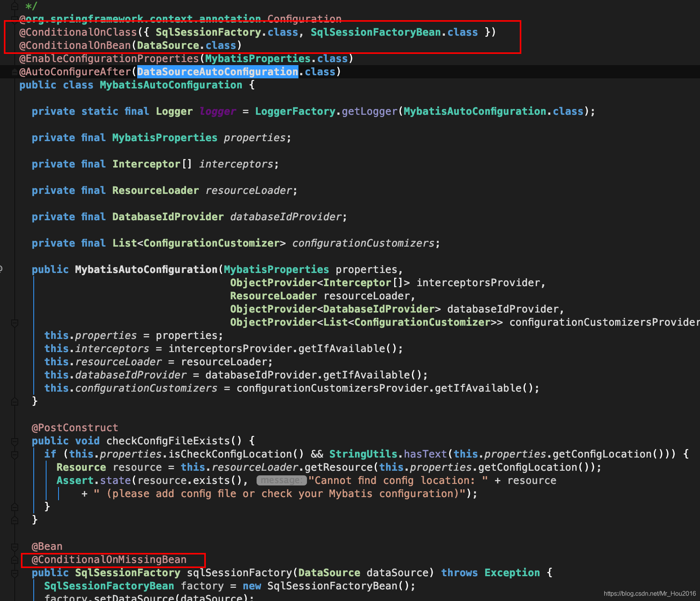Click "Cannot find config location: " string

(x=398, y=480)
